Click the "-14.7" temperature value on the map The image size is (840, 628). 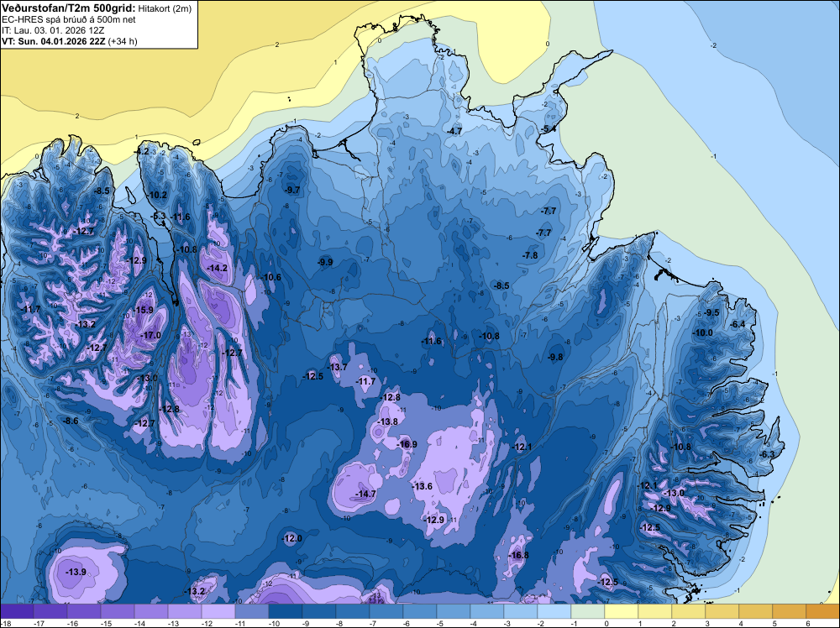365,494
